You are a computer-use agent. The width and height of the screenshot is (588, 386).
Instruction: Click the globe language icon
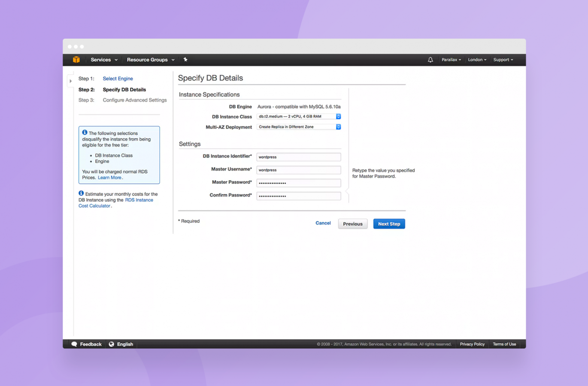coord(112,344)
